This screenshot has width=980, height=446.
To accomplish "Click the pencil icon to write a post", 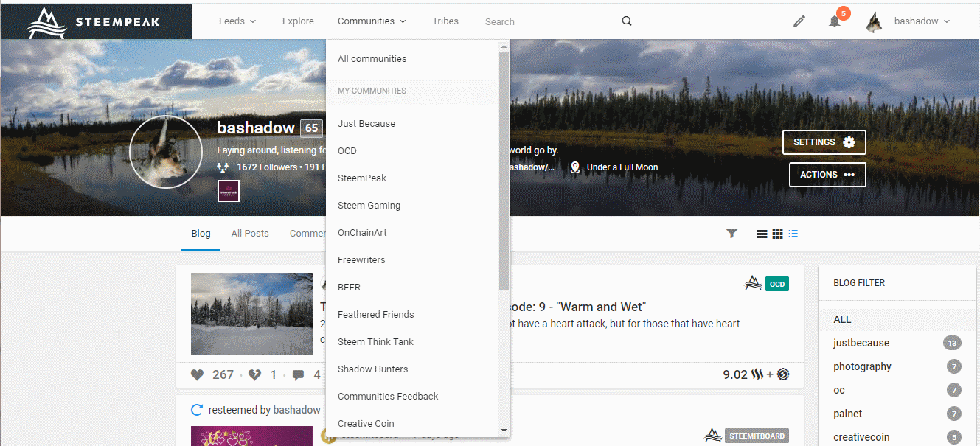I will pyautogui.click(x=799, y=21).
